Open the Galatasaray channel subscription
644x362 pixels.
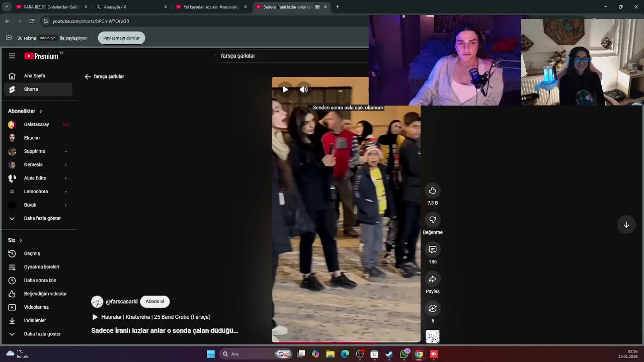pos(38,125)
